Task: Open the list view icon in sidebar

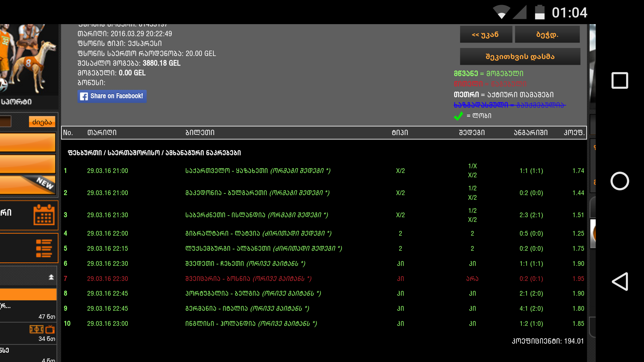Action: pyautogui.click(x=44, y=248)
